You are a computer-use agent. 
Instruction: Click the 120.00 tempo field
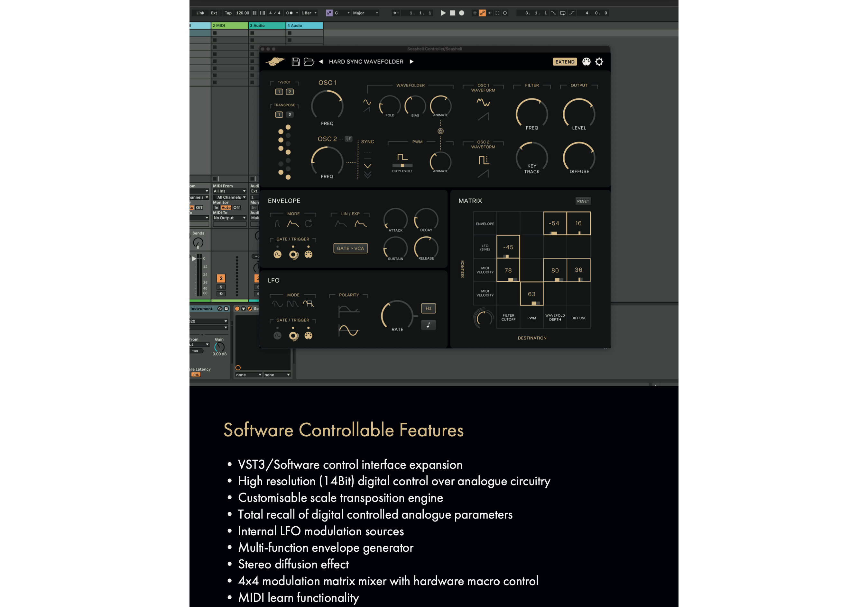point(242,13)
